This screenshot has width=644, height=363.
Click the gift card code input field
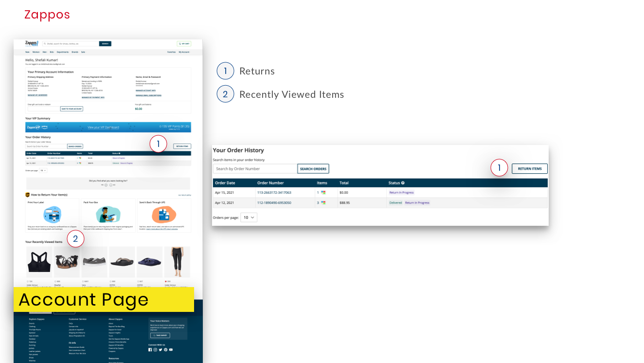coord(44,109)
